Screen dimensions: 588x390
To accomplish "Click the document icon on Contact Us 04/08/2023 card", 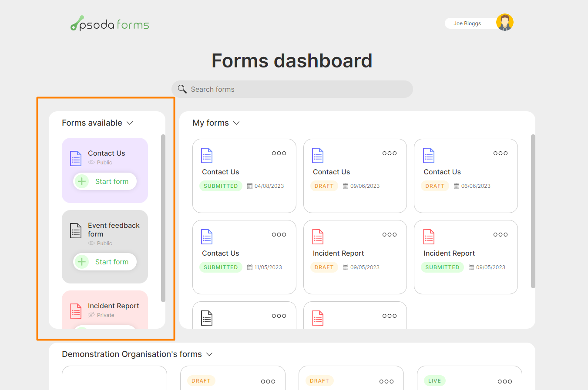I will (x=207, y=155).
